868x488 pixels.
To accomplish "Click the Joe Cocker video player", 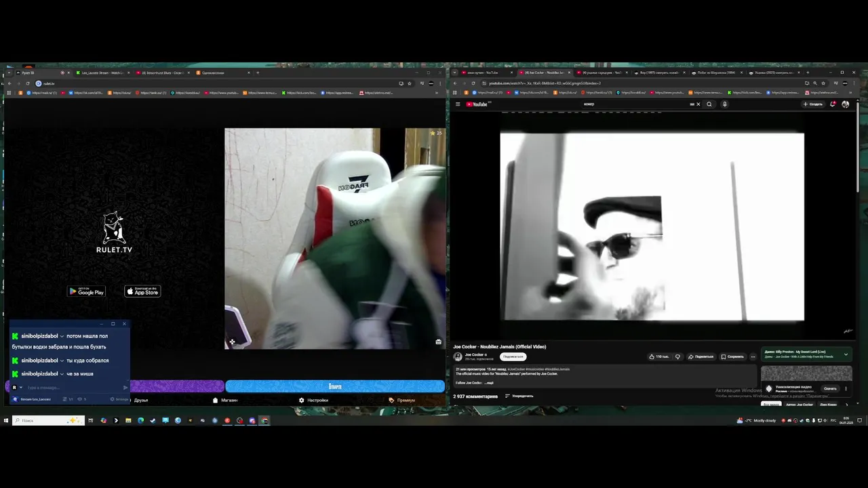I will [x=652, y=226].
